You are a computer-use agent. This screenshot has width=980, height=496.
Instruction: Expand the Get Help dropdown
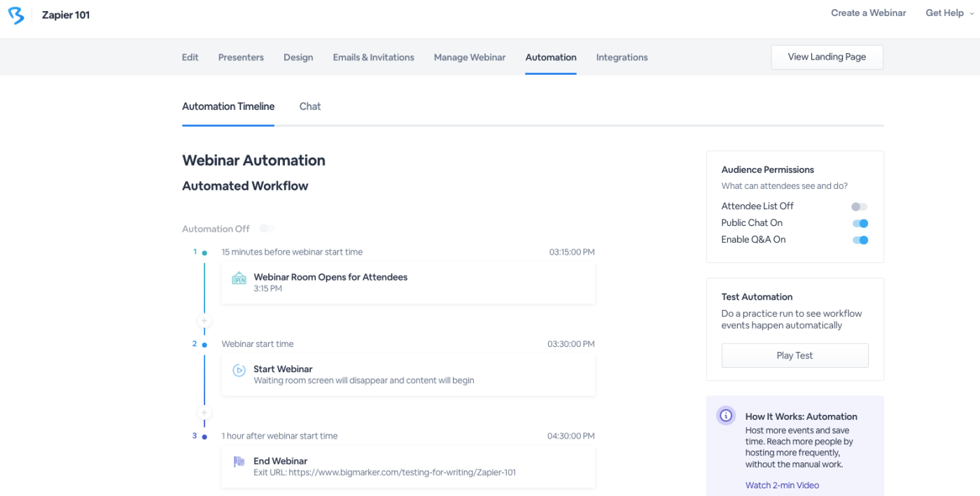point(948,13)
